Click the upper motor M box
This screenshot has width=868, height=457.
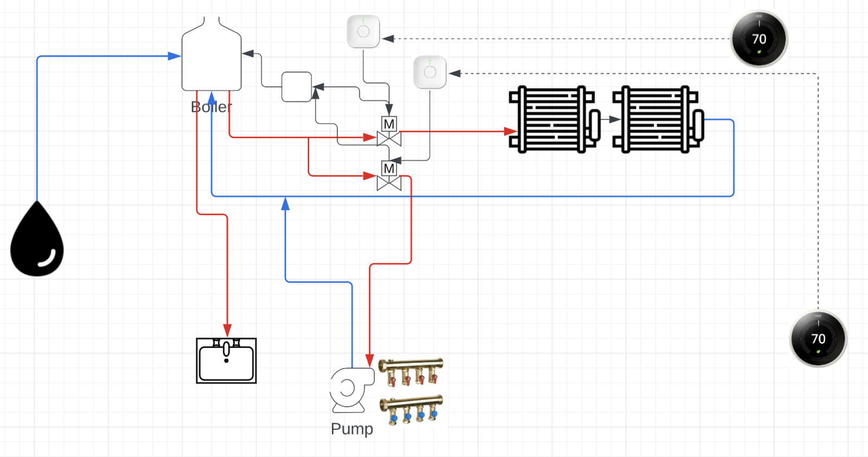pyautogui.click(x=389, y=124)
